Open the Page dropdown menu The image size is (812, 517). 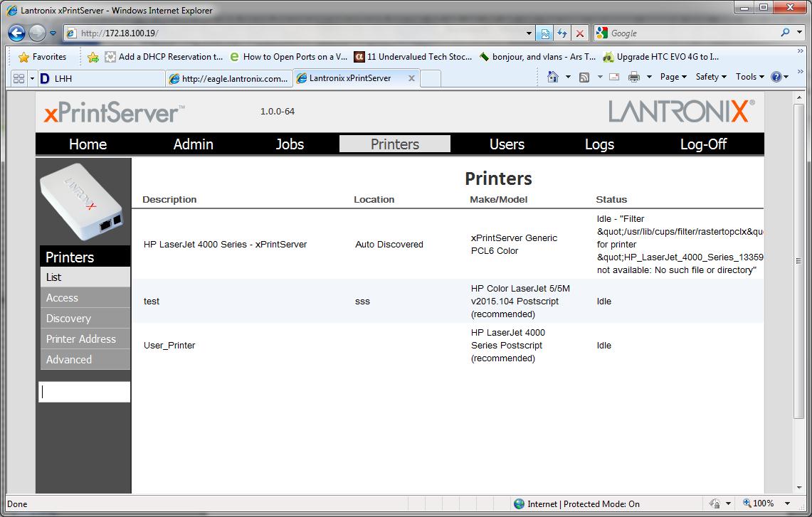pos(673,77)
